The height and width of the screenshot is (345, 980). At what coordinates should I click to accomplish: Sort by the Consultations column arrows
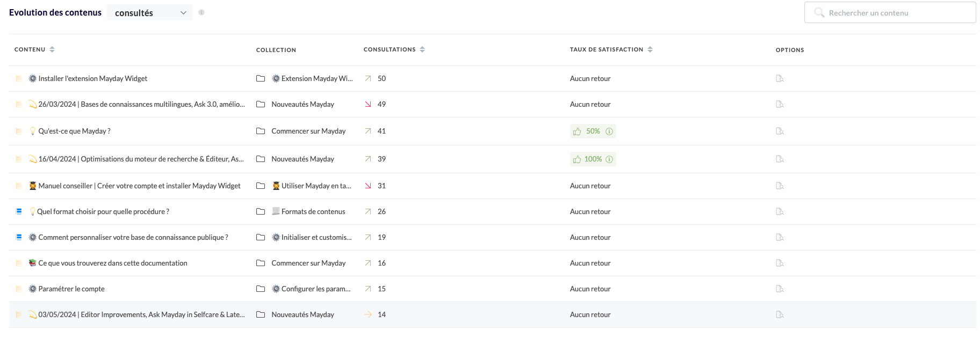tap(422, 49)
